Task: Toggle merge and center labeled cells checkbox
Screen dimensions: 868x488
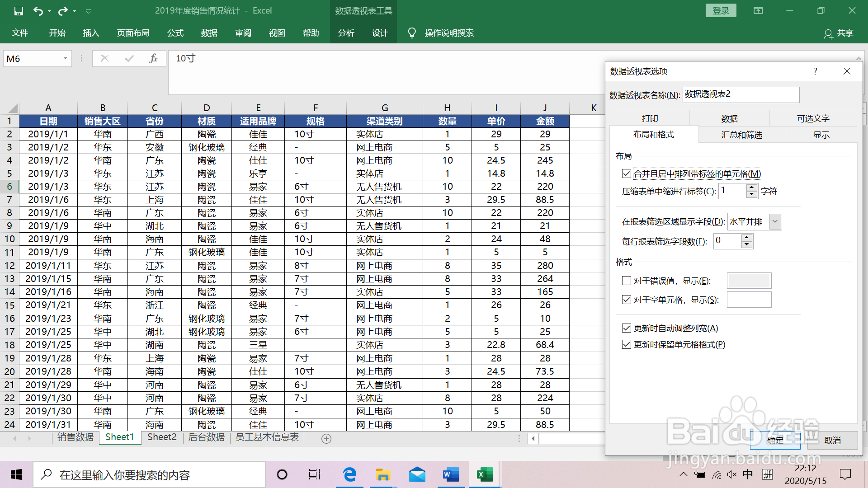Action: click(x=627, y=174)
